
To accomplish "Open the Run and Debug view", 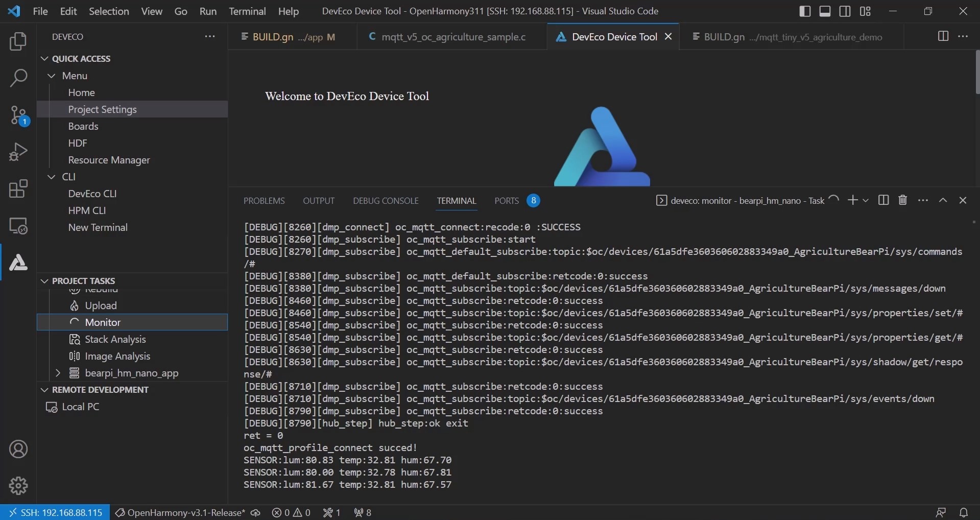I will [x=18, y=152].
